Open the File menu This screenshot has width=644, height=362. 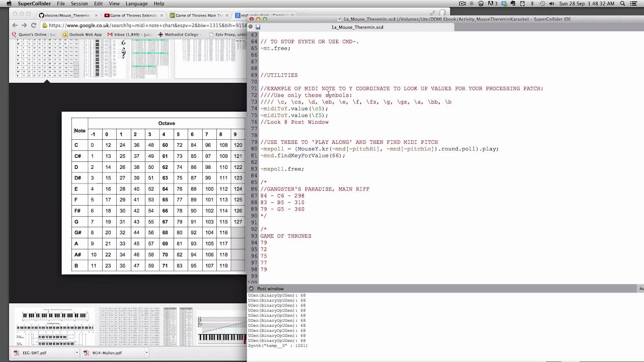61,4
